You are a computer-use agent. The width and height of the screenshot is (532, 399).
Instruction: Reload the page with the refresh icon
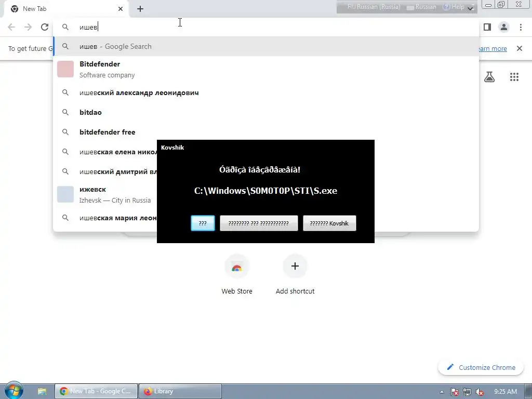[45, 27]
